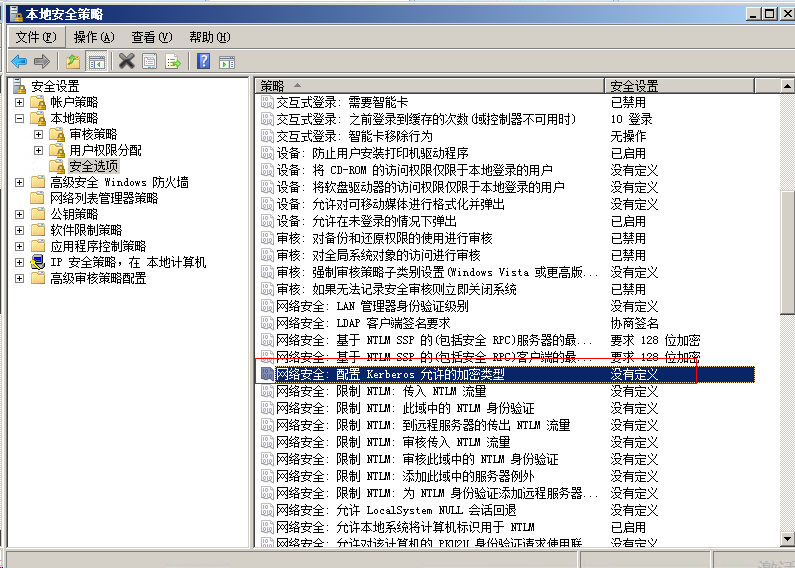Select 安全选项 in the tree

[x=94, y=166]
